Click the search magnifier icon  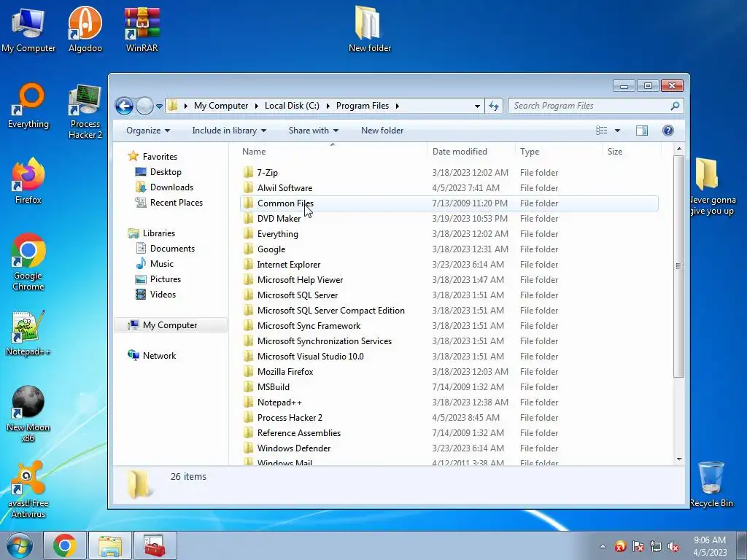[x=675, y=106]
